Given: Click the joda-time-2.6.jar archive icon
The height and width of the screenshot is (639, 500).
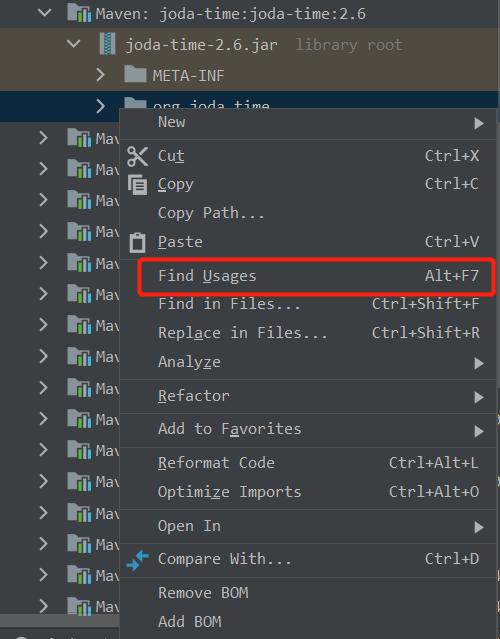Looking at the screenshot, I should pos(108,44).
